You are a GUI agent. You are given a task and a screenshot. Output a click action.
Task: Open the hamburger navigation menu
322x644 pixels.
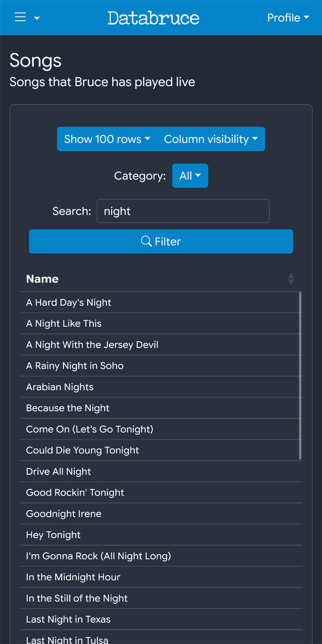coord(21,17)
